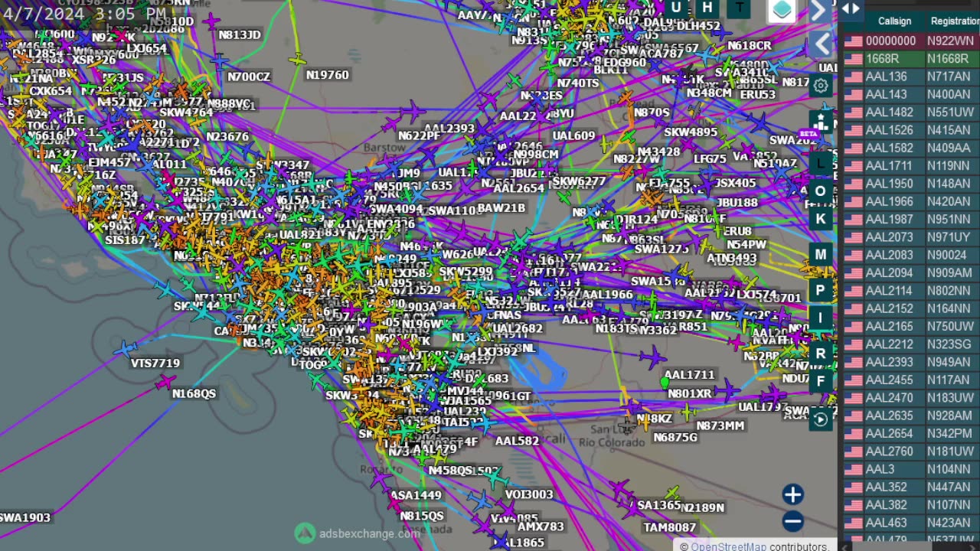Zoom in with the plus button

pyautogui.click(x=793, y=494)
